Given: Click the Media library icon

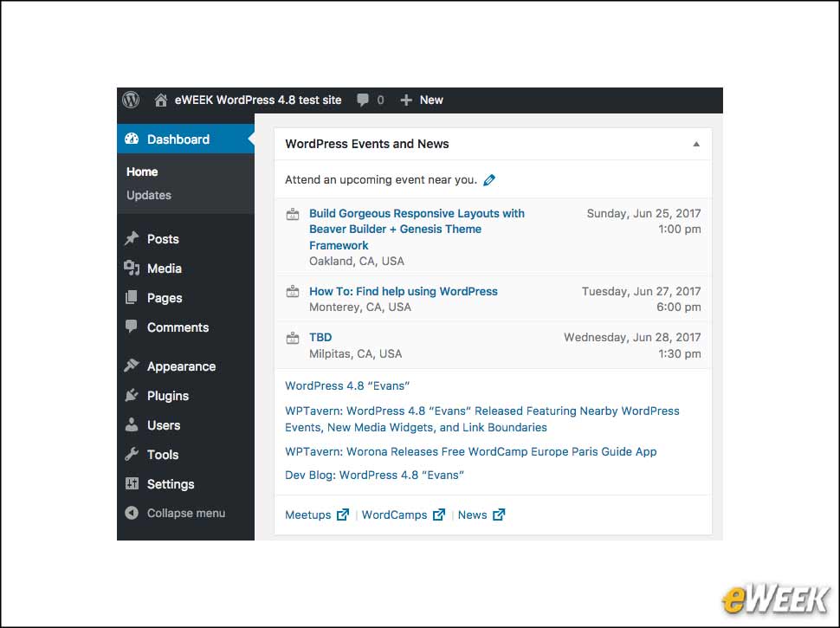Looking at the screenshot, I should (132, 268).
